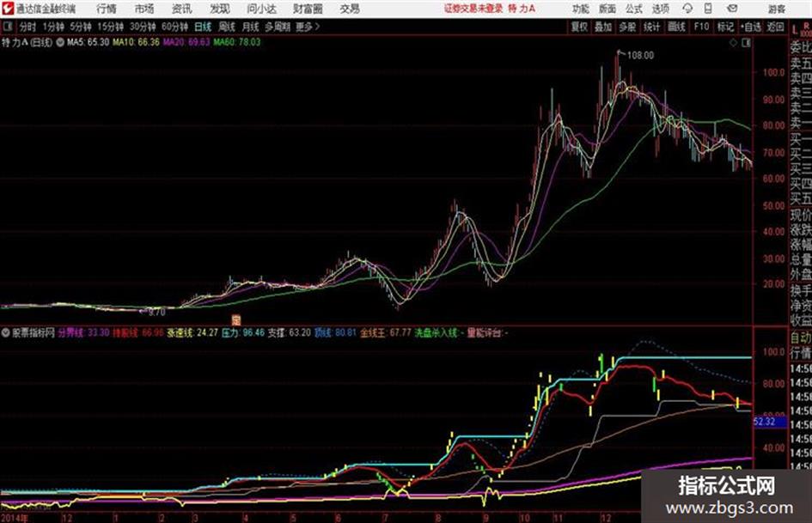Image resolution: width=812 pixels, height=523 pixels.
Task: Click the 支撑: 63.20 indicator value
Action: [x=289, y=332]
